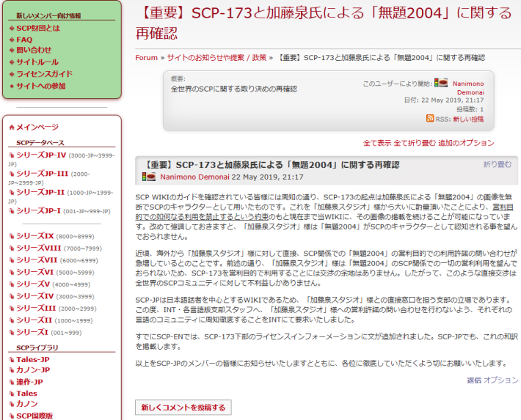Image resolution: width=521 pixels, height=420 pixels.
Task: Click the bullet icon next to シリーズIX
Action: pos(12,237)
